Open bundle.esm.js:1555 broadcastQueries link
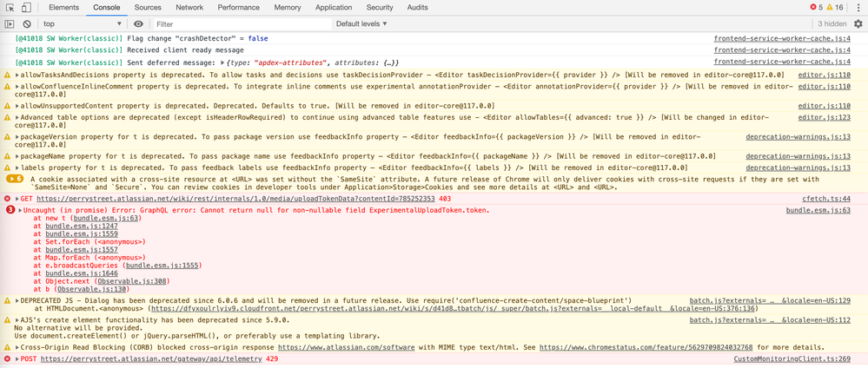The width and height of the screenshot is (868, 368). click(x=162, y=266)
